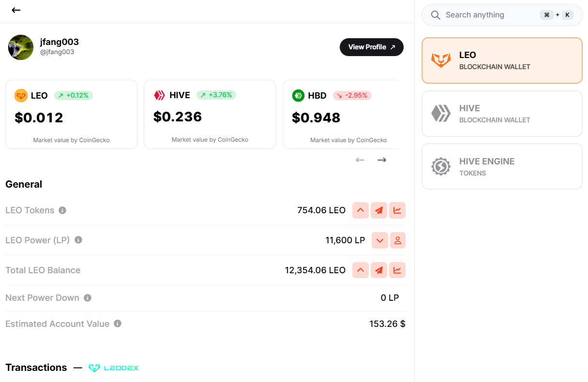
Task: Click the 153.26 $ account value
Action: point(388,324)
